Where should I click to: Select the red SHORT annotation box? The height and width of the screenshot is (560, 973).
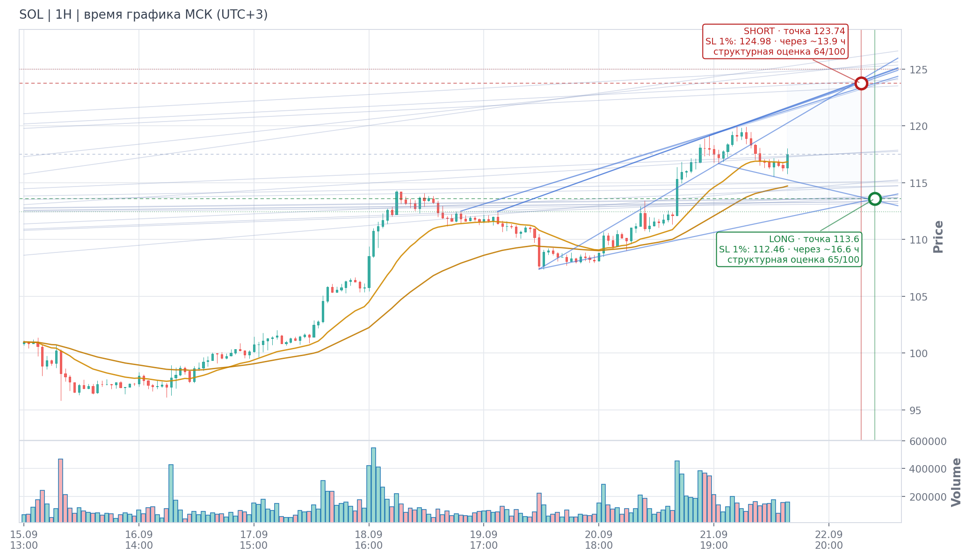pyautogui.click(x=775, y=42)
